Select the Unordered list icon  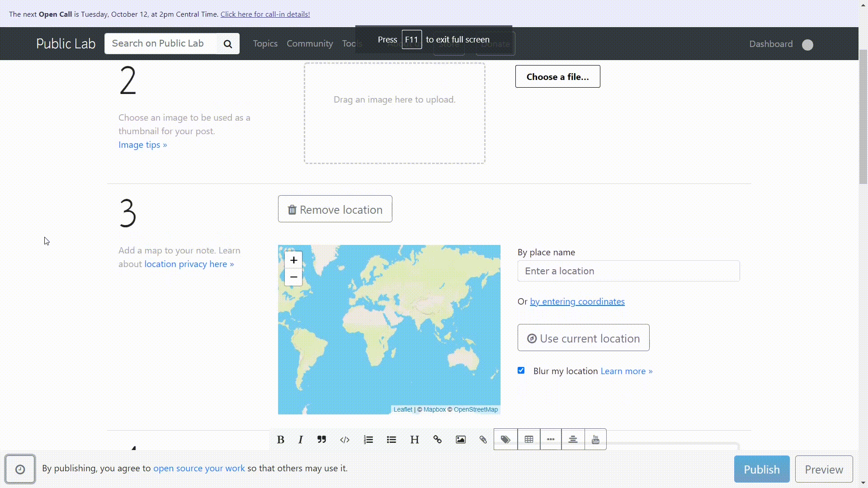392,440
